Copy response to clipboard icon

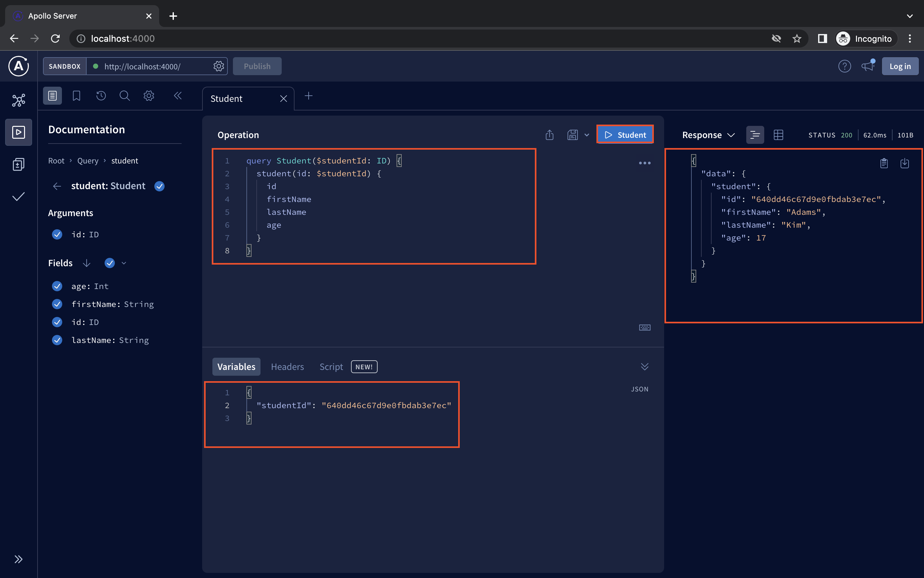click(884, 163)
